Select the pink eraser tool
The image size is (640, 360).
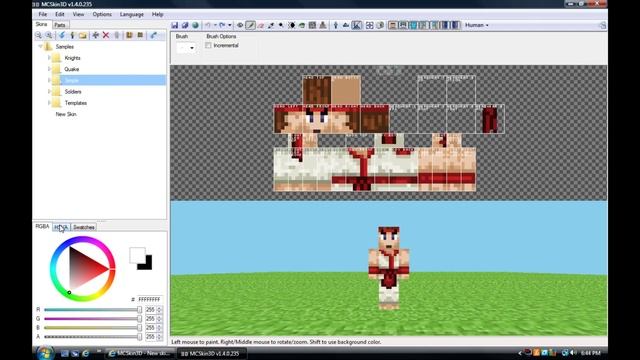point(261,25)
